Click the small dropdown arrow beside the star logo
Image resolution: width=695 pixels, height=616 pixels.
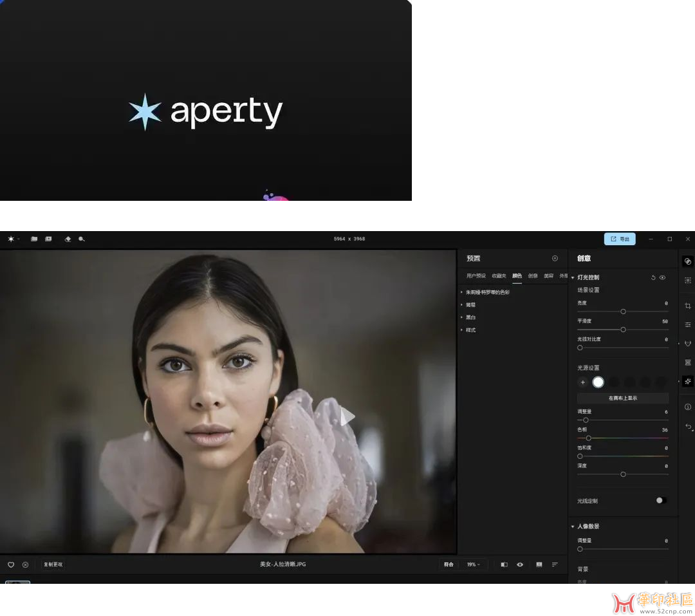pos(19,239)
